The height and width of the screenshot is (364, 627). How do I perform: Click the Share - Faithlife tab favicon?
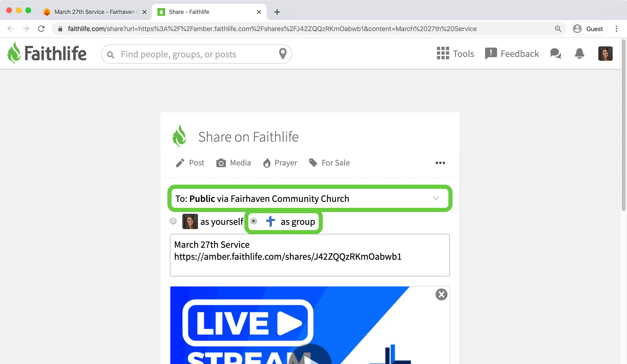(161, 12)
